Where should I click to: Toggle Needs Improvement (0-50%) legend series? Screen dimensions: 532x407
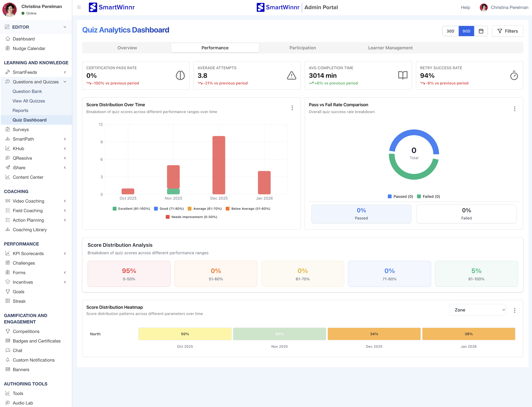point(191,217)
